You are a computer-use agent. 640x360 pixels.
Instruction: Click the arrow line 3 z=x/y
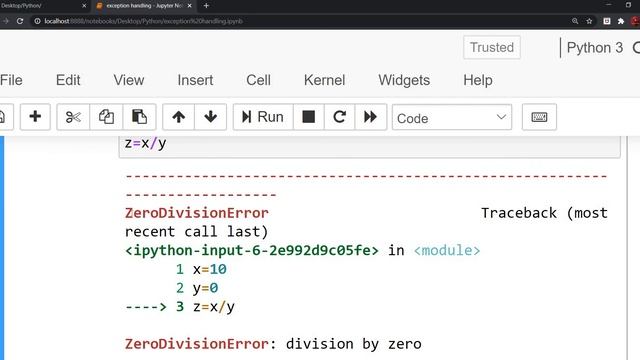coord(180,307)
